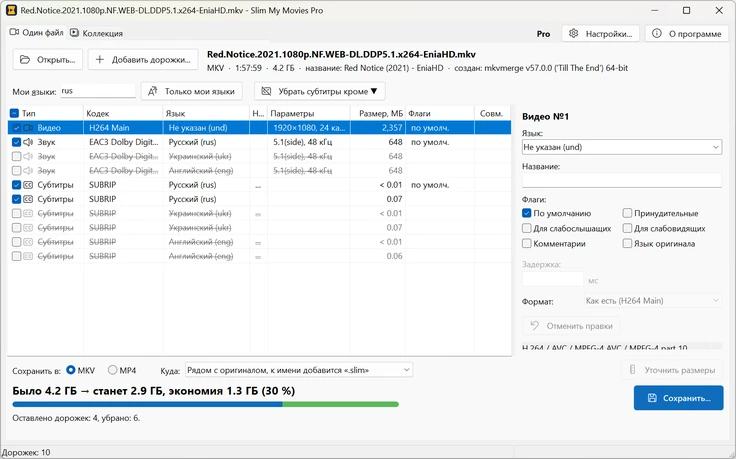Viewport: 736px width, 459px height.
Task: Uncheck the Русский Звук track checkbox
Action: pyautogui.click(x=16, y=142)
